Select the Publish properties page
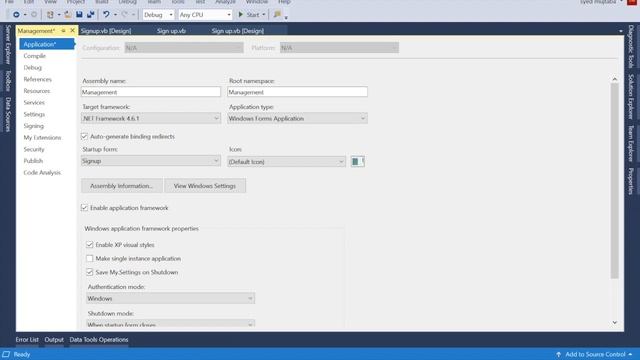640x360 pixels. 33,161
